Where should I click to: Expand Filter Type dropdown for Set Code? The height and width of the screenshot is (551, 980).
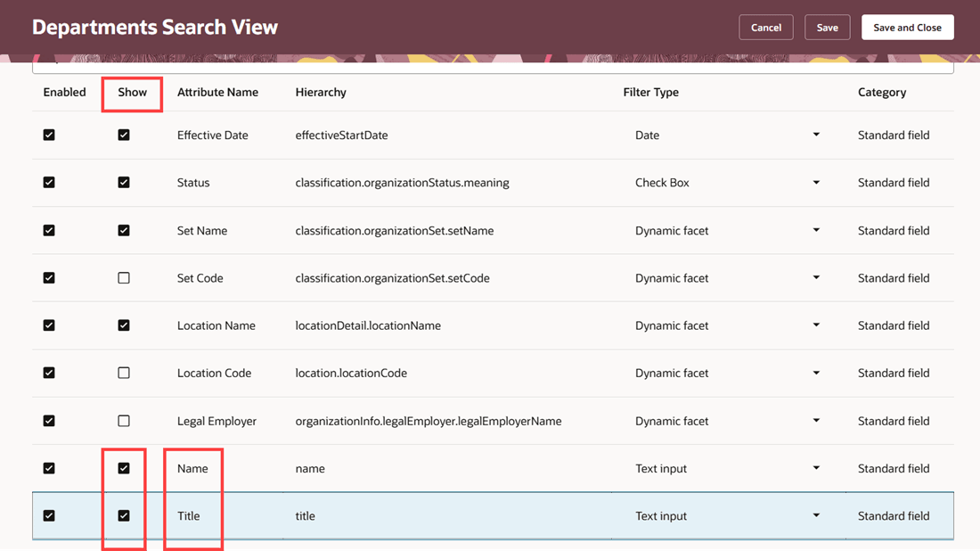815,277
